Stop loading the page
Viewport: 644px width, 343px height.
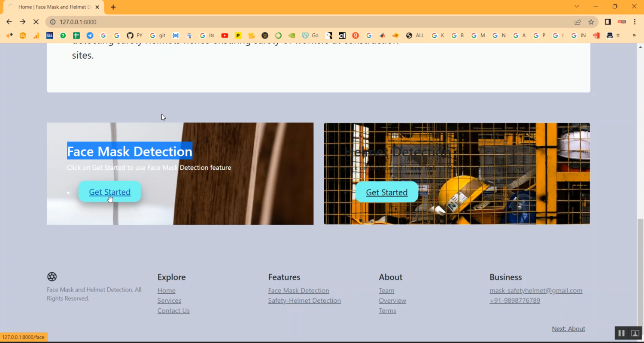[x=36, y=22]
